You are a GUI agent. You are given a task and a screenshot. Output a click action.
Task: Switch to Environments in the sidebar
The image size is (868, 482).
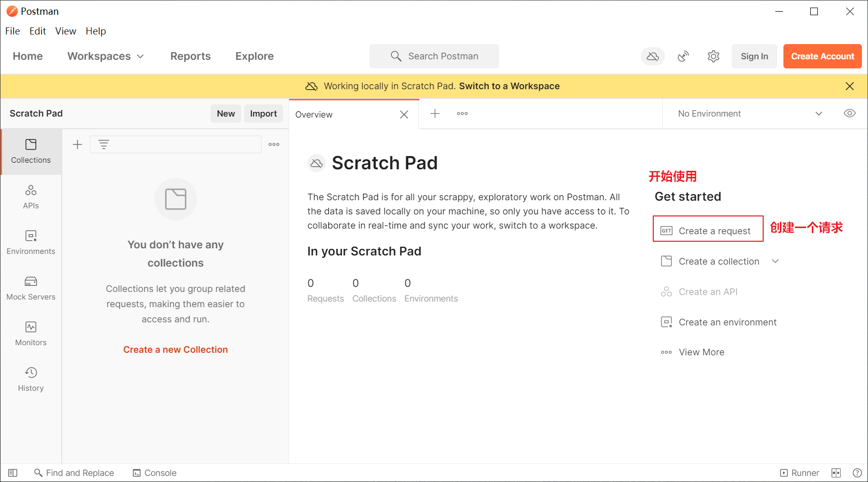pyautogui.click(x=31, y=242)
